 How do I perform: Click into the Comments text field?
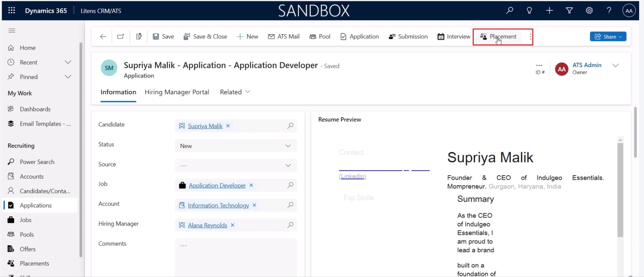tap(236, 258)
